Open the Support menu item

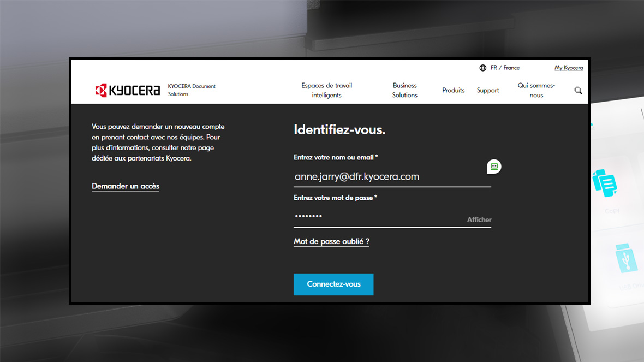[x=487, y=91]
